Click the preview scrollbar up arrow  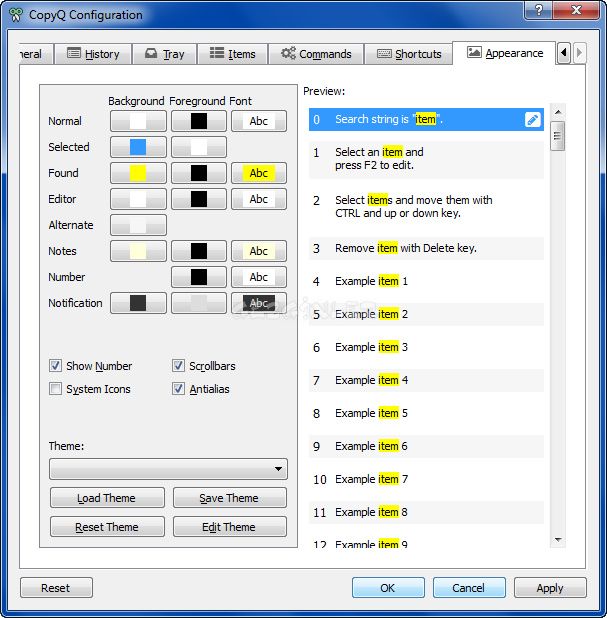pyautogui.click(x=558, y=112)
